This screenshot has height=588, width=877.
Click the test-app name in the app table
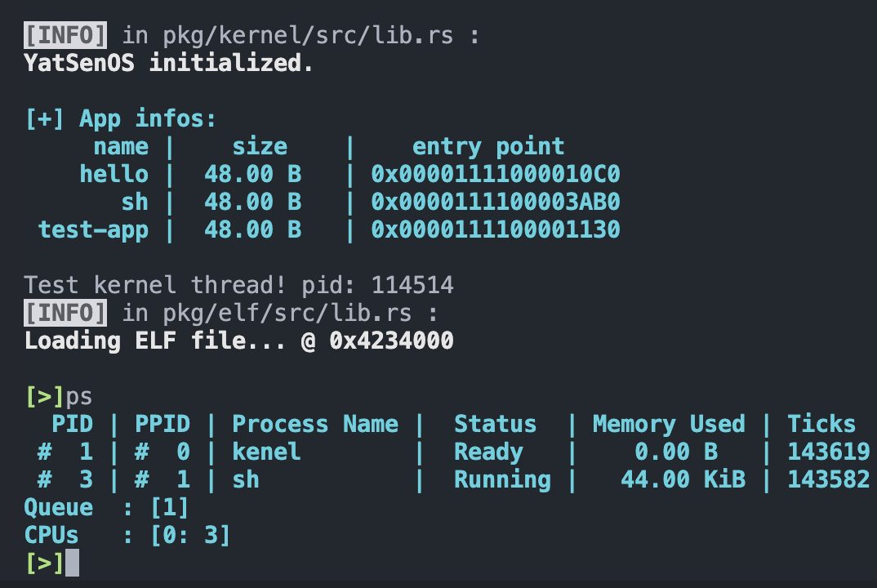pos(93,229)
